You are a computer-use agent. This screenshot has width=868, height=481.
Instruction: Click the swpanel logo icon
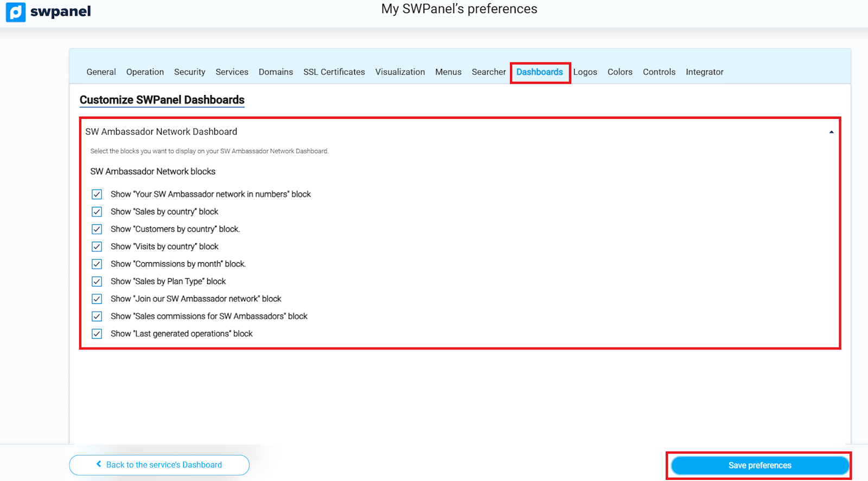[x=16, y=11]
